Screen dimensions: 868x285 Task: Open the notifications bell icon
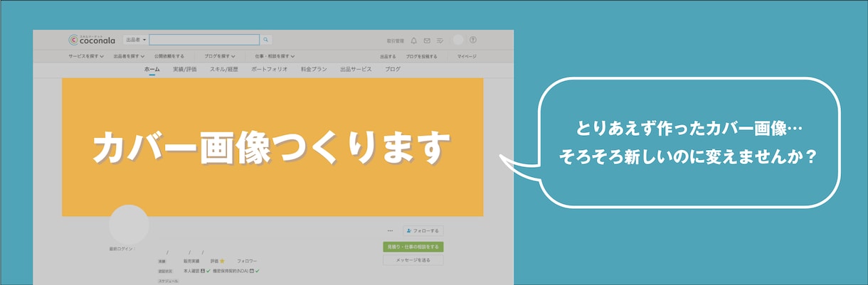(414, 41)
